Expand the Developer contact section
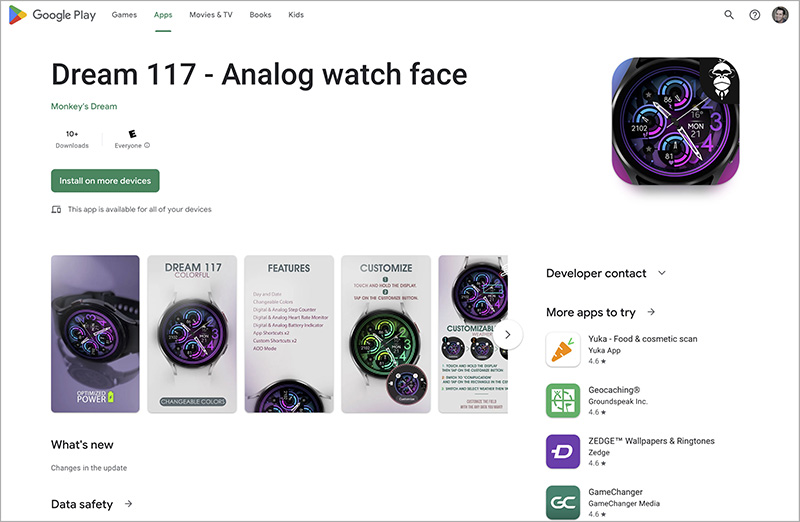 (662, 273)
